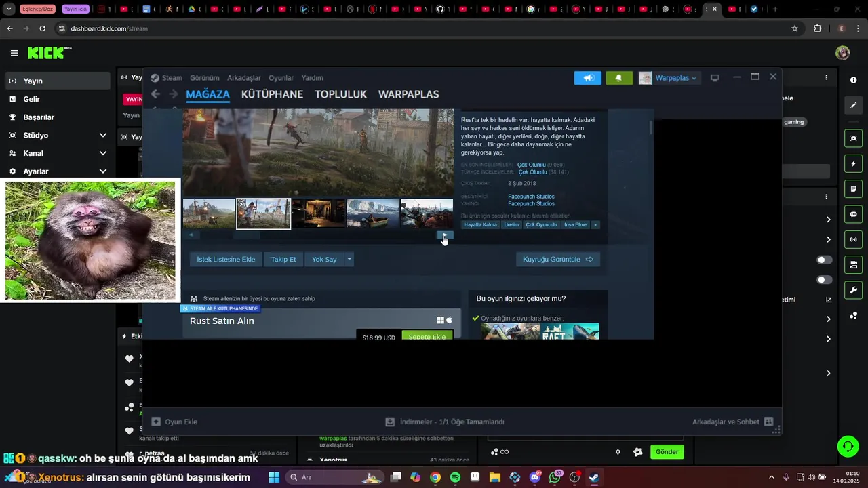This screenshot has height=488, width=868.
Task: Toggle the upper switch in Kick's right panel
Action: [x=824, y=260]
